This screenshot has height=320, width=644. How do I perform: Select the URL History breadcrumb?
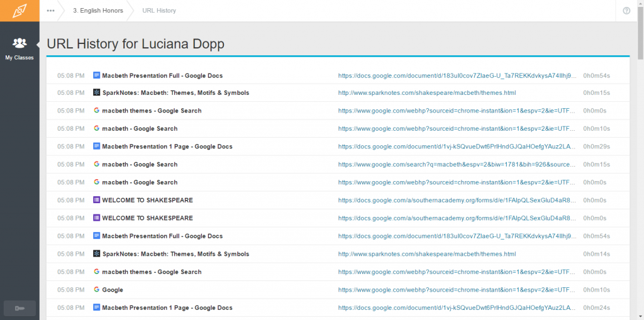(x=159, y=11)
